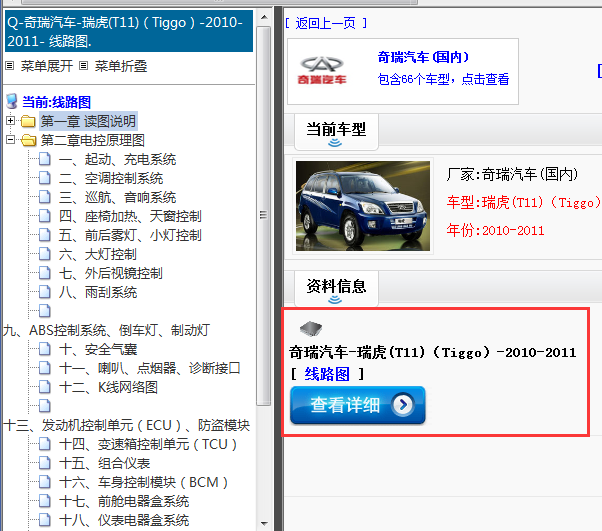Collapse 第二章电控原理图 tree node
This screenshot has width=602, height=531.
click(x=11, y=140)
